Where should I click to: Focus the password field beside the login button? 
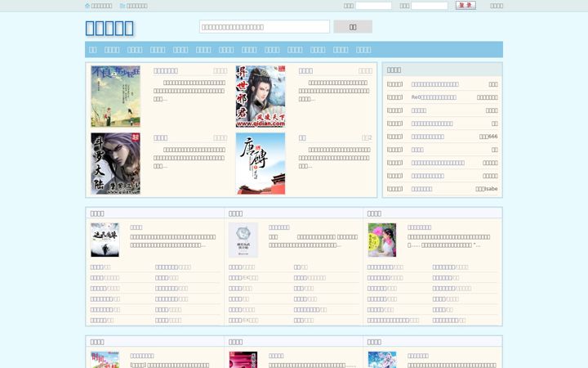click(x=430, y=6)
